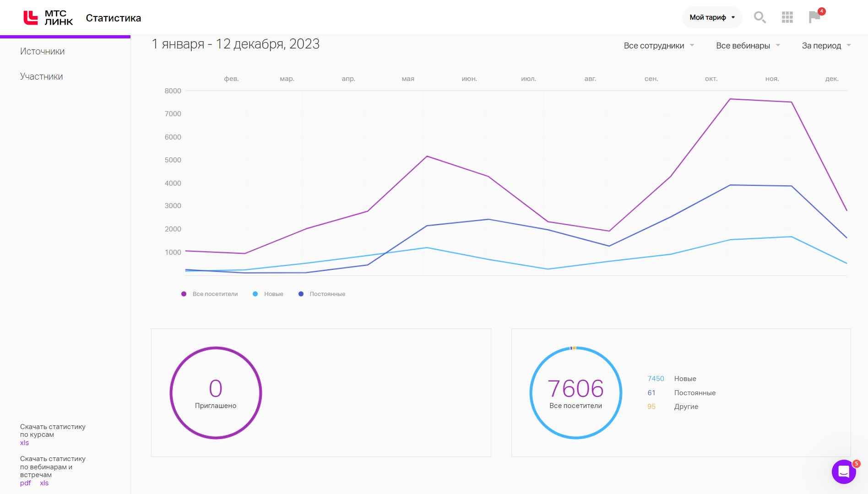Click the date range heading 2023
Viewport: 868px width, 494px height.
coord(235,44)
